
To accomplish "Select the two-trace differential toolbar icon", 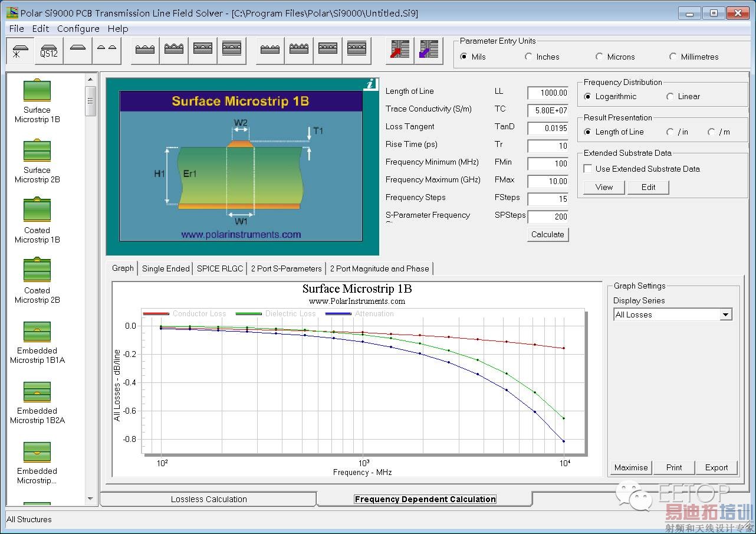I will (x=107, y=50).
